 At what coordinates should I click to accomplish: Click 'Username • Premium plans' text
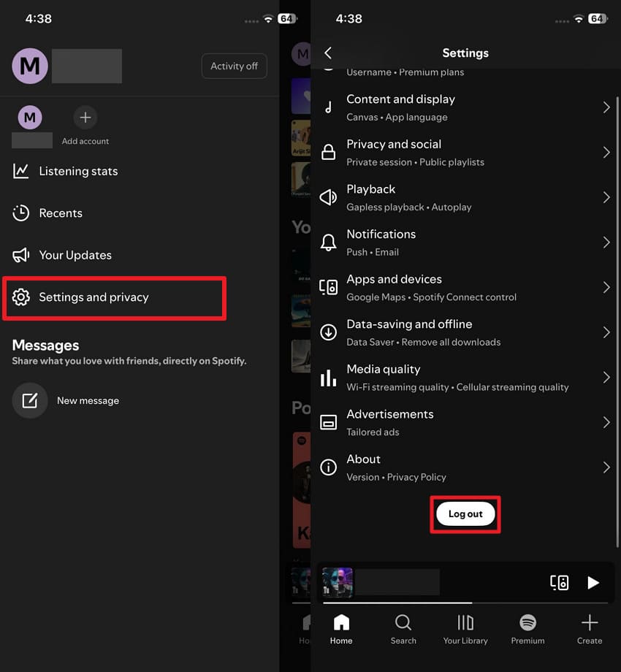[x=405, y=72]
